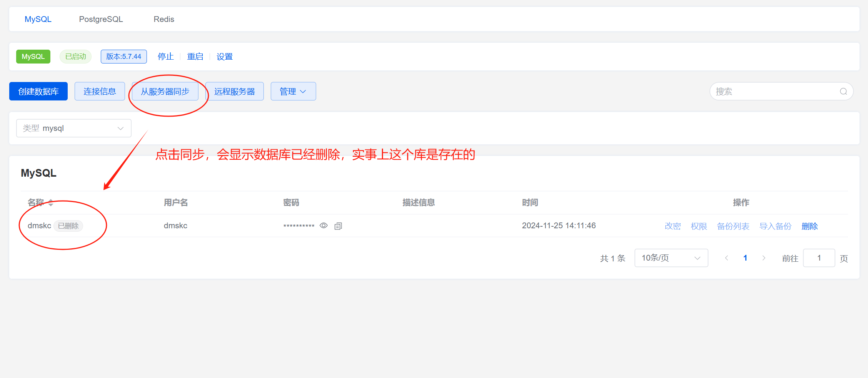
Task: Click the 从服务器同步 button
Action: click(x=165, y=92)
